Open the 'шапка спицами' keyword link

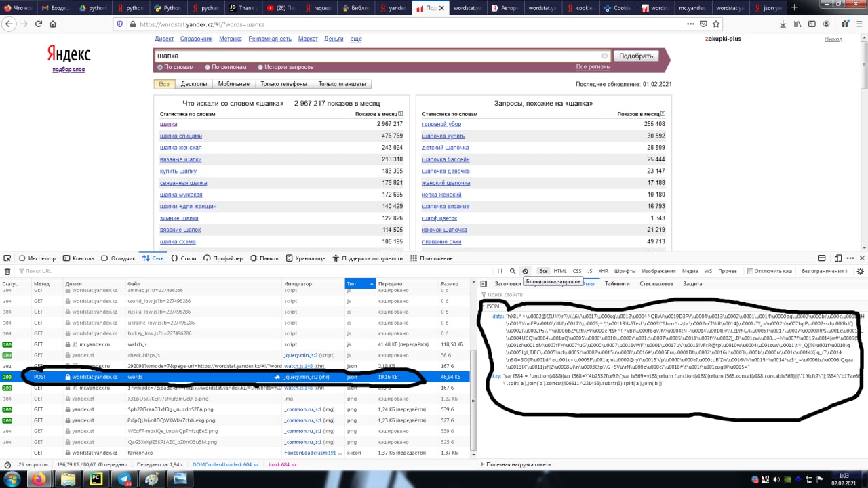pyautogui.click(x=180, y=136)
